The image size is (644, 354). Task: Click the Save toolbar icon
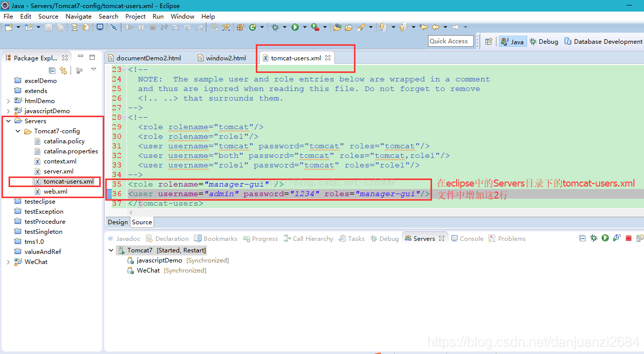[48, 27]
